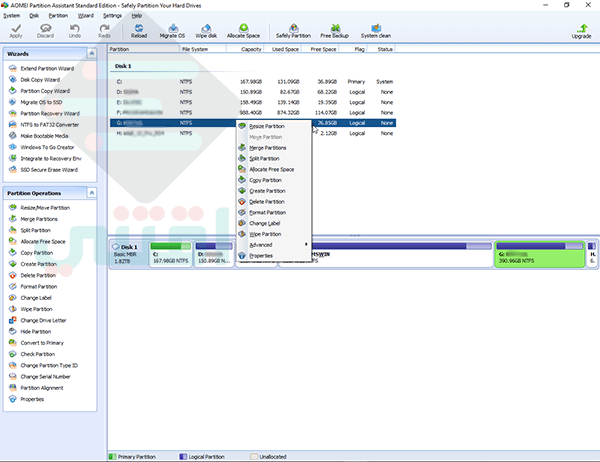Open Safely Partition toolbar tool
600x462 pixels.
tap(293, 31)
